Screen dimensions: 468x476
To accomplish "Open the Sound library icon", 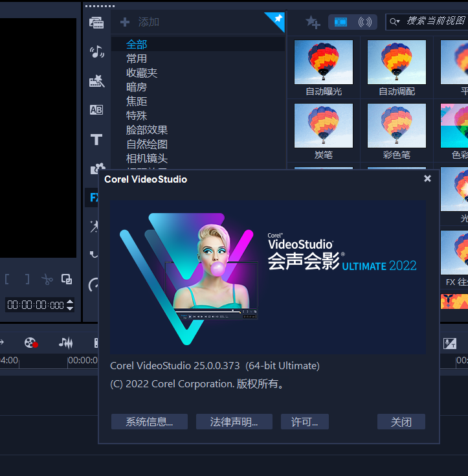I will [x=96, y=52].
